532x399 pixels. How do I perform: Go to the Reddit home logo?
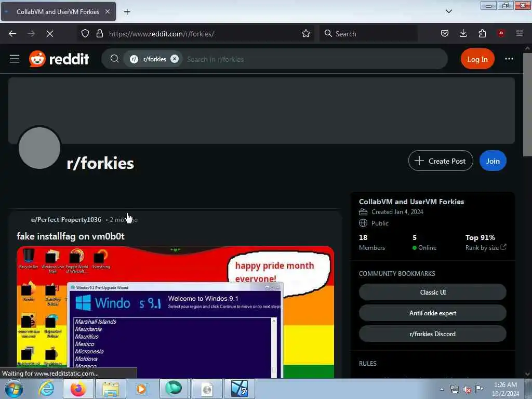[x=59, y=59]
